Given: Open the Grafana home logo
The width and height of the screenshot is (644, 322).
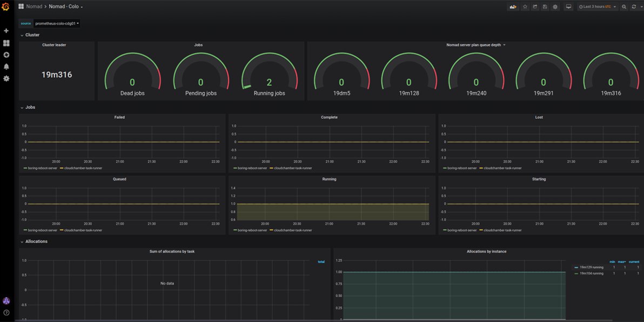Looking at the screenshot, I should (6, 6).
